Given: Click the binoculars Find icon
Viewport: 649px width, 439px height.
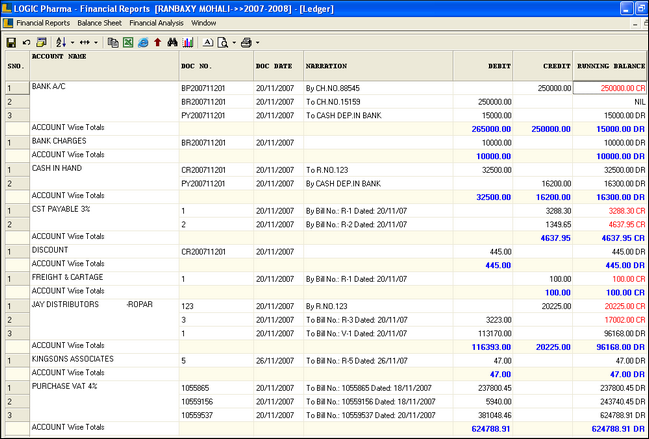Looking at the screenshot, I should [x=173, y=42].
